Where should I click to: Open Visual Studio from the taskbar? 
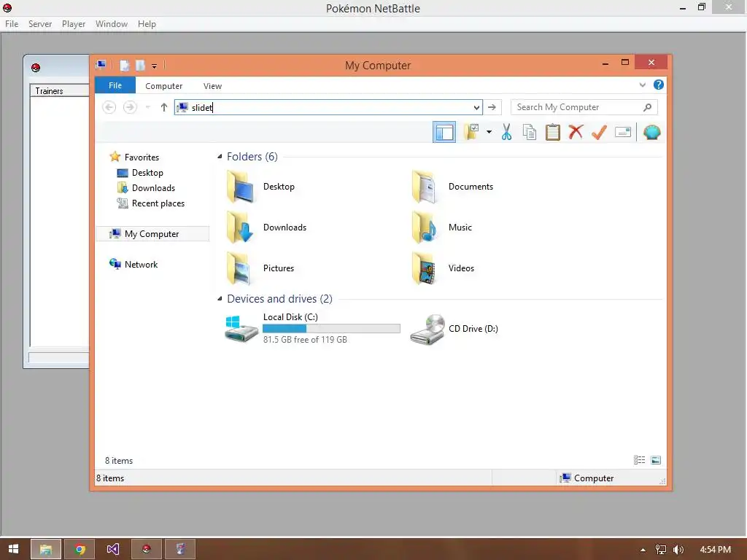point(113,550)
